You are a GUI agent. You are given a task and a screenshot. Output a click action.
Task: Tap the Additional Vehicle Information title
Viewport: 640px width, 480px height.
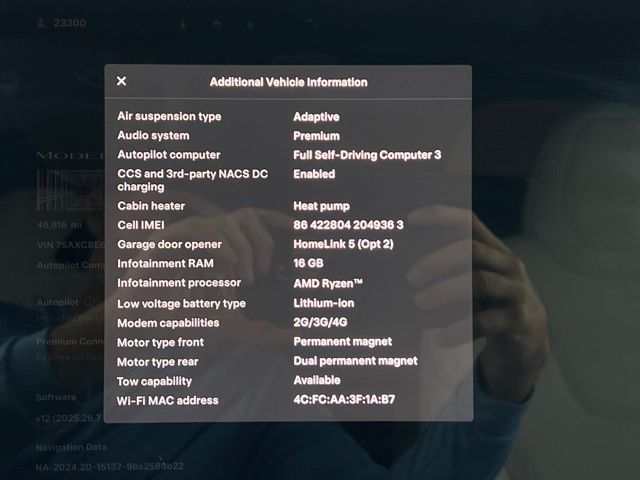click(x=288, y=82)
